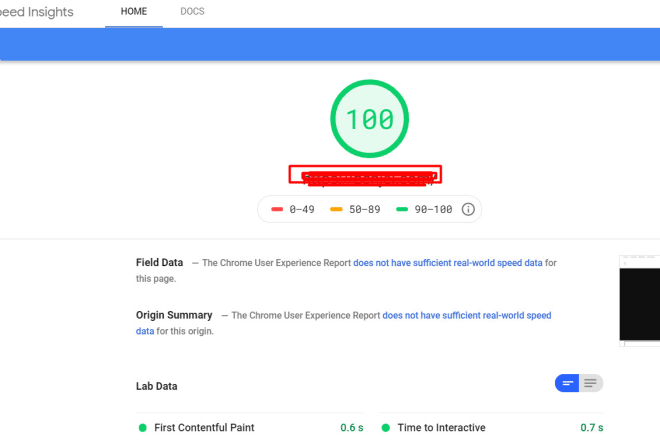Open the Origin Summary 'does not have sufficient real-world speed' link

[467, 315]
